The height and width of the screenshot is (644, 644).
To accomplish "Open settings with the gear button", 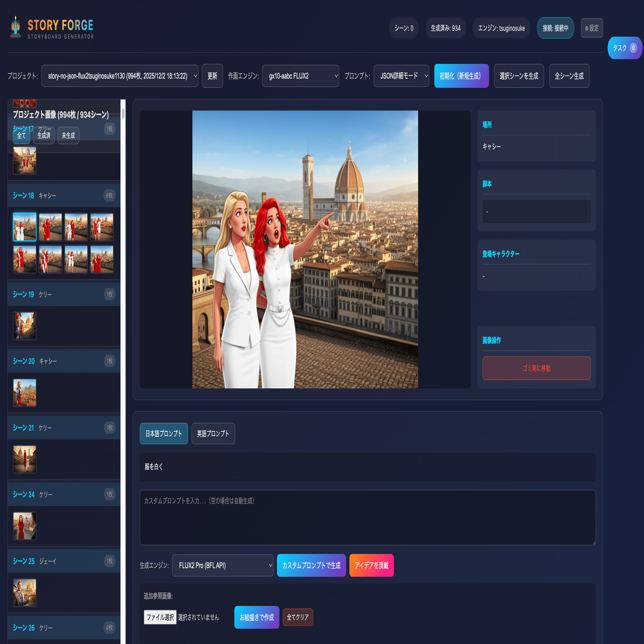I will click(592, 28).
